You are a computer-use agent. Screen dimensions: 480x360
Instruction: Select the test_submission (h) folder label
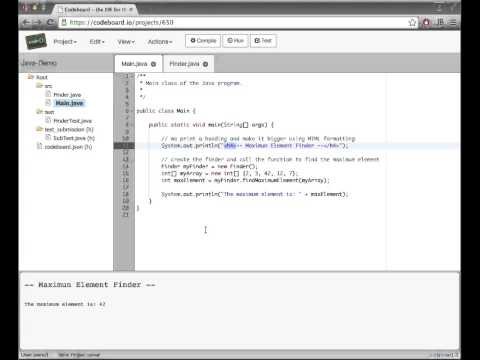(x=69, y=129)
